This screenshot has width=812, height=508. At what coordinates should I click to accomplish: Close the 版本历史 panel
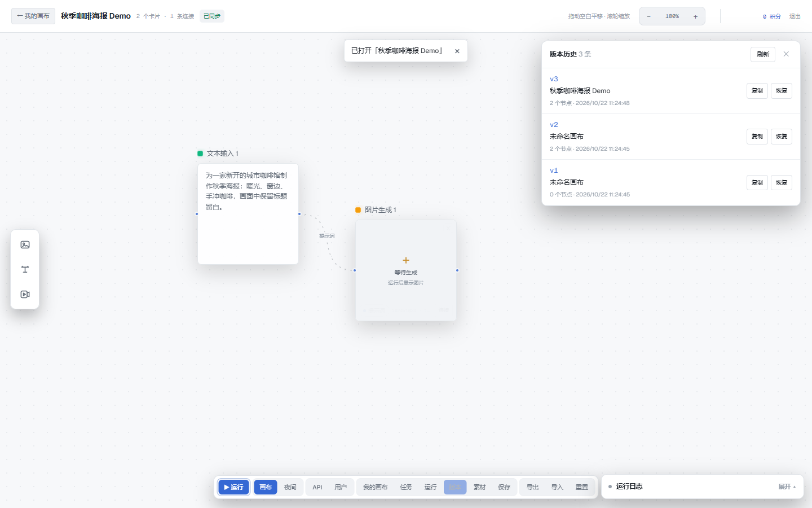click(786, 54)
